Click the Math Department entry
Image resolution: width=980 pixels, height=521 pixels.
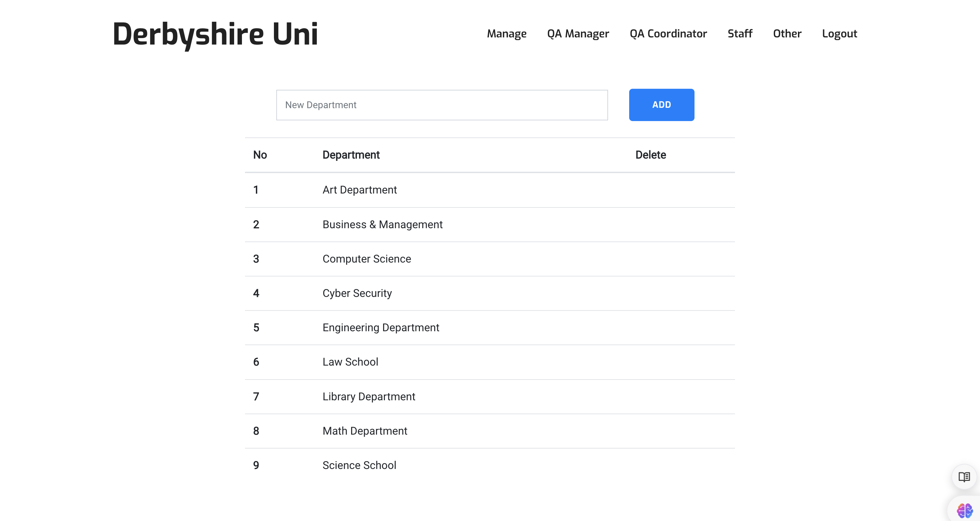click(364, 431)
